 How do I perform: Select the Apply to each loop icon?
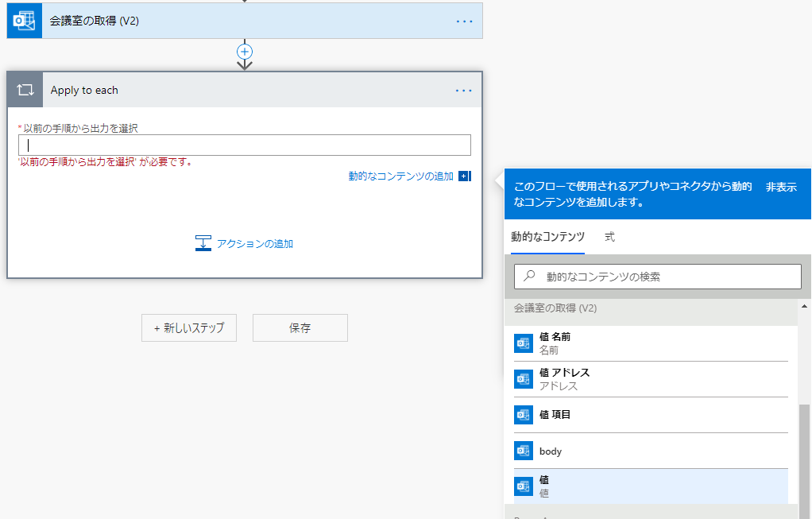25,89
